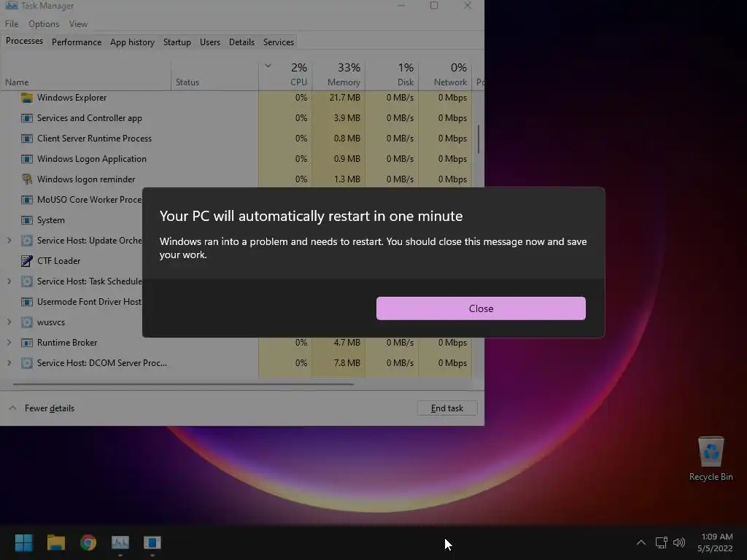Image resolution: width=747 pixels, height=560 pixels.
Task: Select Service Host: DCOM Server gear icon
Action: (x=27, y=363)
